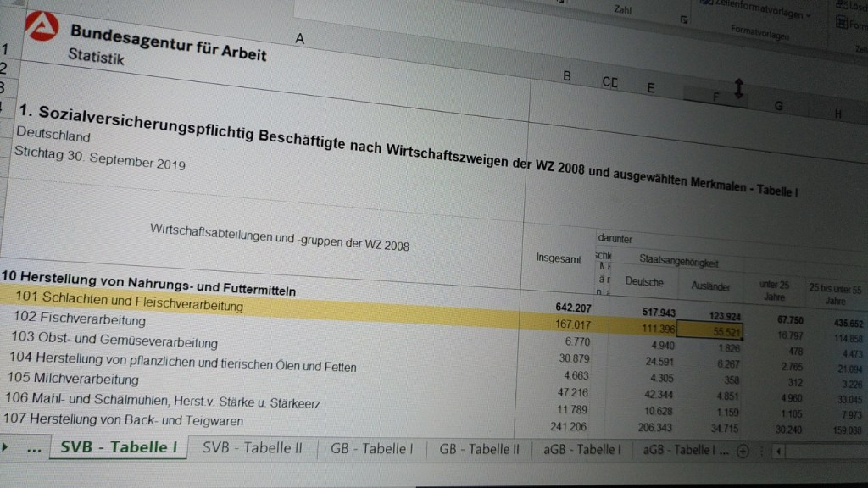Screen dimensions: 868x488
Task: Click the left arrow of the horizontal scrollbar
Action: [x=778, y=451]
